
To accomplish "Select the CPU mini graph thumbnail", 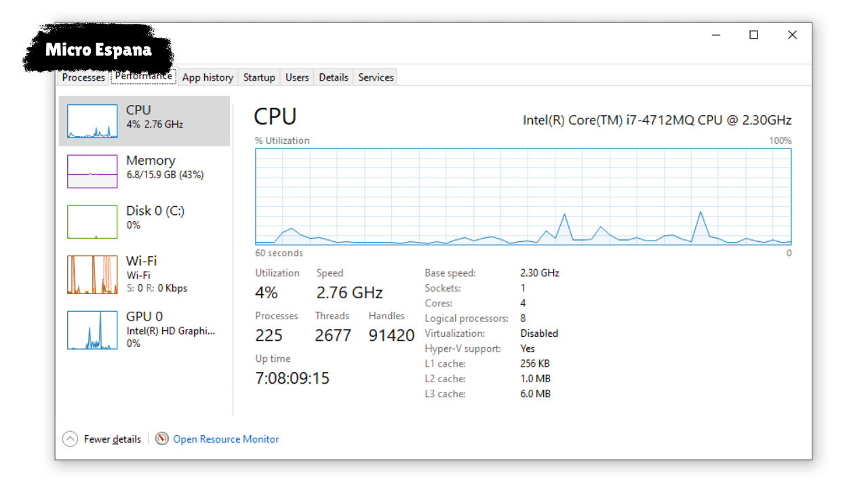I will coord(92,121).
